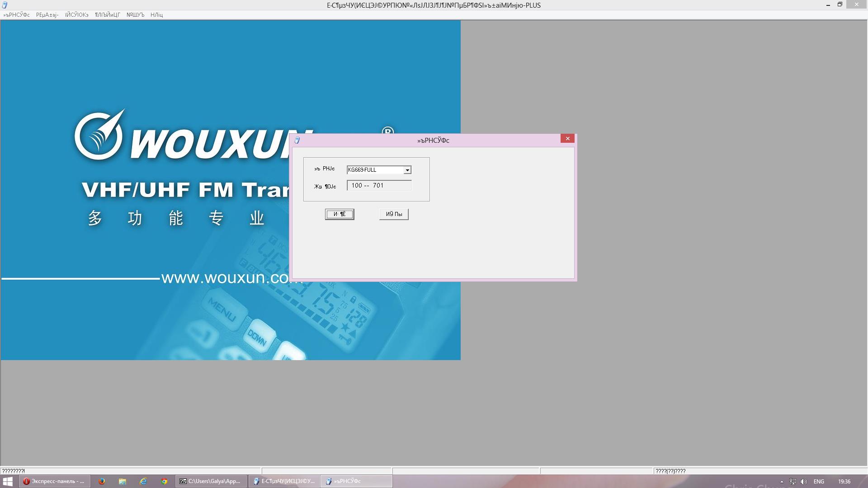Restore down the main Wouxun window

(840, 5)
